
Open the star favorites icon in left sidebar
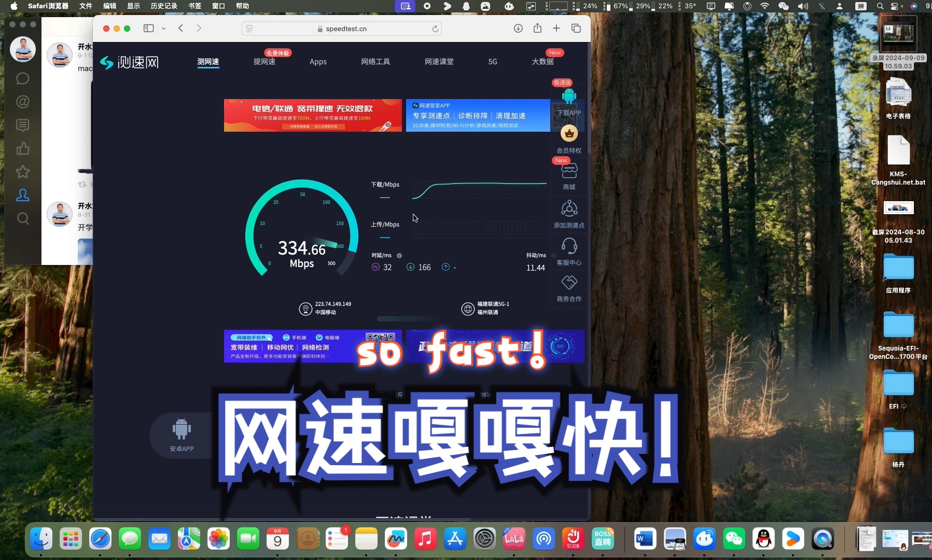(x=23, y=172)
